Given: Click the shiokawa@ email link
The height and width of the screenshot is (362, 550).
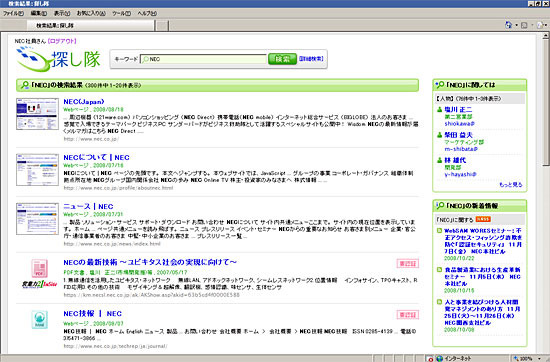Looking at the screenshot, I should 460,124.
